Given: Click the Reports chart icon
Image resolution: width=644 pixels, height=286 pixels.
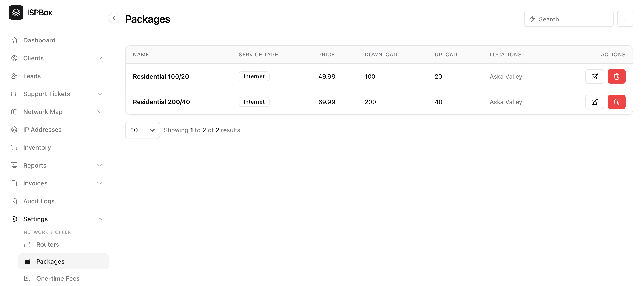Looking at the screenshot, I should point(14,165).
